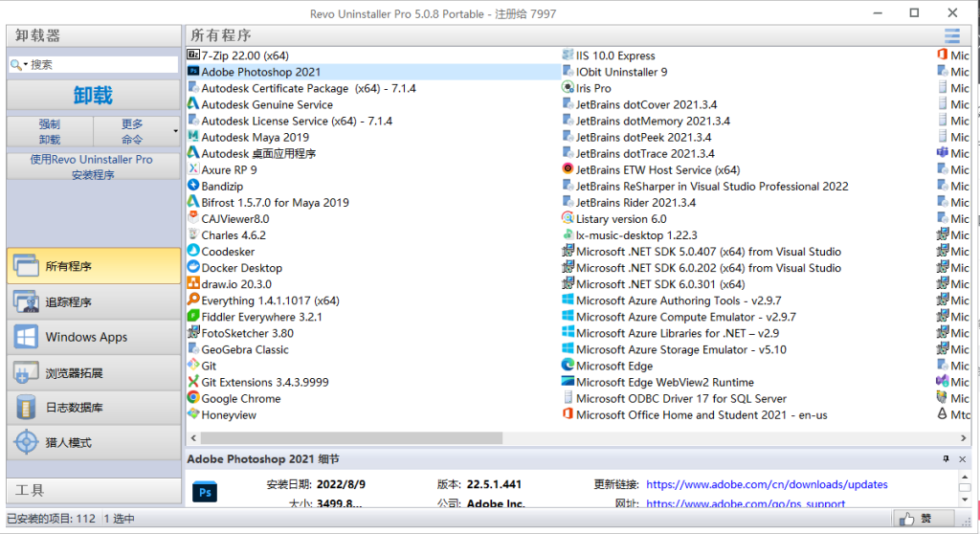This screenshot has width=980, height=534.
Task: Collapse the 卸载器 section header
Action: tap(94, 35)
